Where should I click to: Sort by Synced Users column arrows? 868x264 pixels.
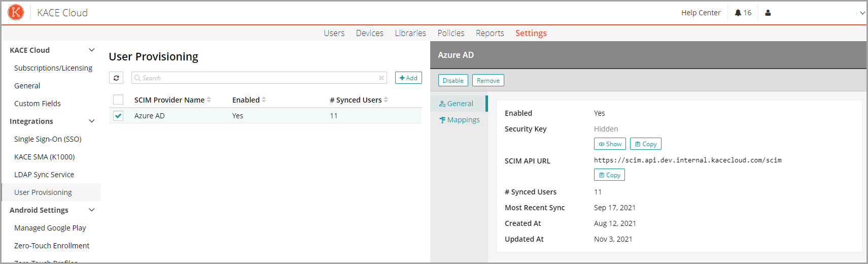[386, 100]
